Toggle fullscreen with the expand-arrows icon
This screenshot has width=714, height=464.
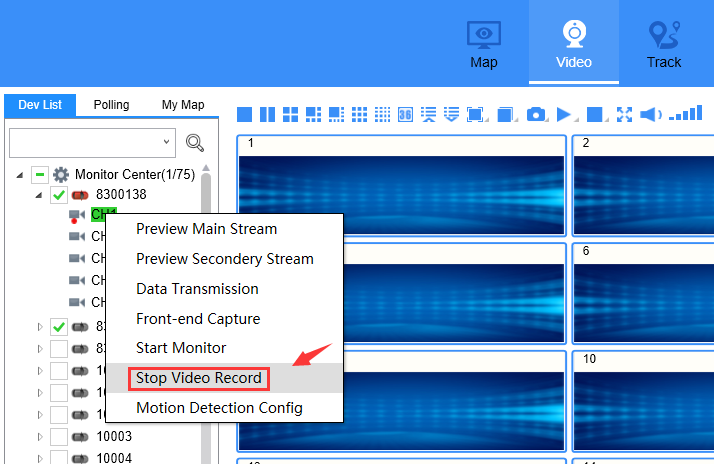pos(624,114)
